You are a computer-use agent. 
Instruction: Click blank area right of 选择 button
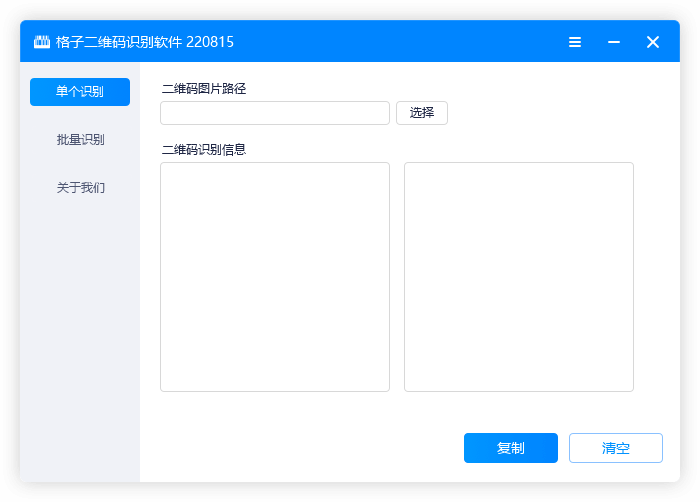[550, 113]
